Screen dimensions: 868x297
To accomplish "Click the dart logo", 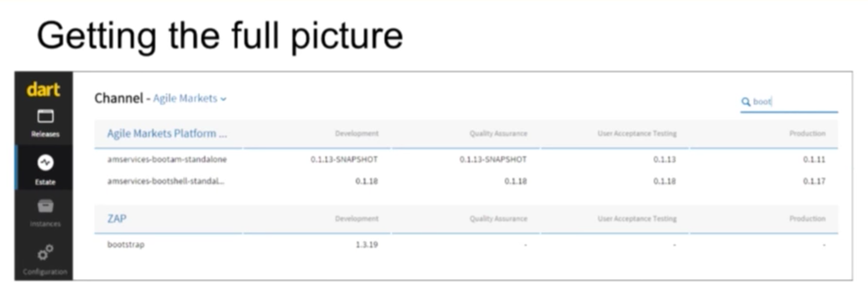I will [44, 90].
